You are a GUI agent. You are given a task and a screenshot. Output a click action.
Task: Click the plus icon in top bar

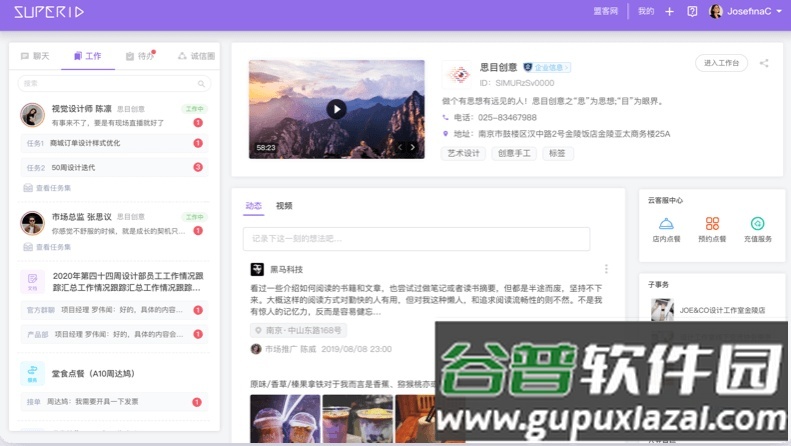click(x=671, y=12)
